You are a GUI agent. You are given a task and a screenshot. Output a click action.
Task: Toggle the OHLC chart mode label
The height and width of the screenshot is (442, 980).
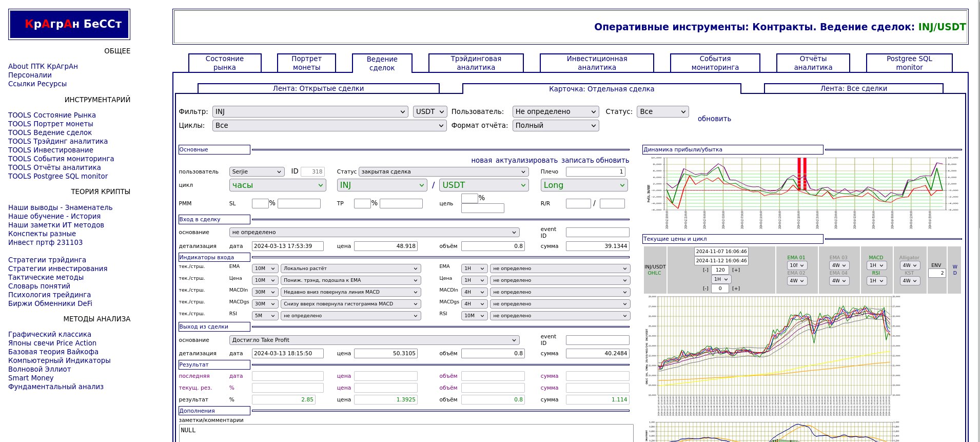(654, 273)
